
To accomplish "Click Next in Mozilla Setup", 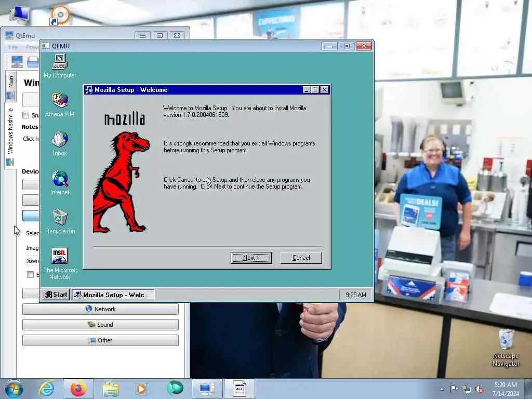I will [x=251, y=258].
